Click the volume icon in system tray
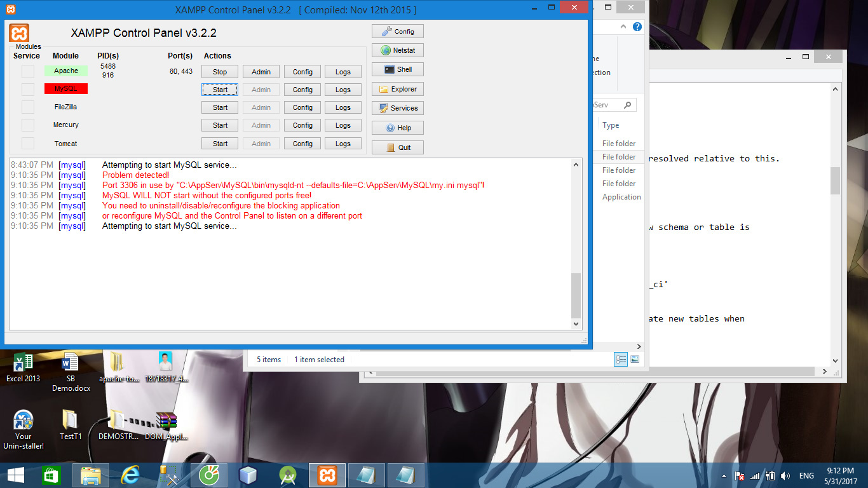868x488 pixels. click(x=785, y=476)
